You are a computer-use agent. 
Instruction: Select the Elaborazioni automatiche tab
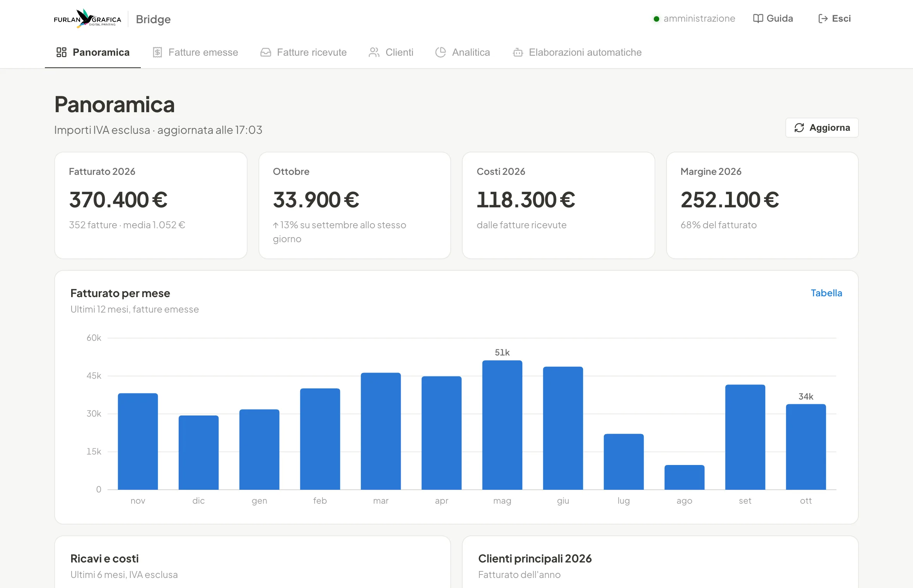pyautogui.click(x=577, y=52)
